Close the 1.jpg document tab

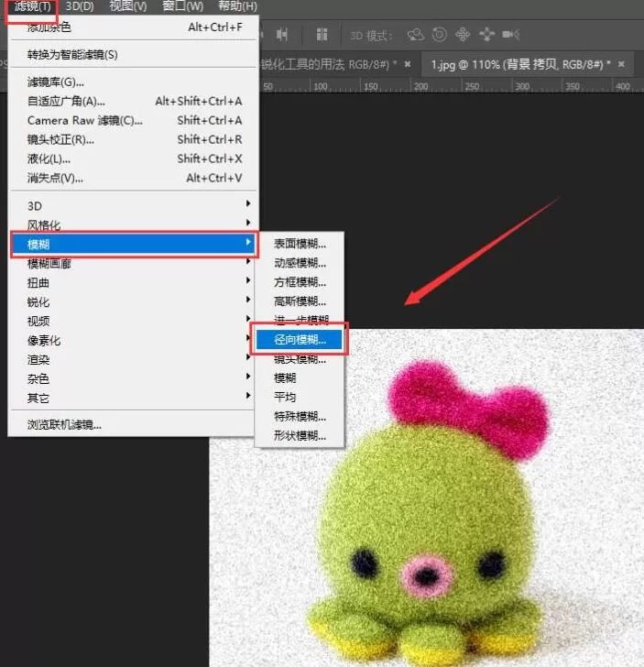click(621, 64)
